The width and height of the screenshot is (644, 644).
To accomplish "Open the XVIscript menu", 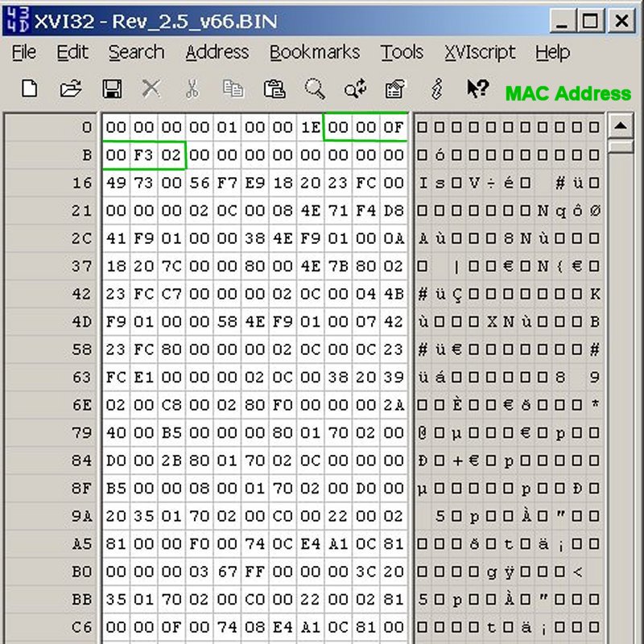I will (479, 52).
